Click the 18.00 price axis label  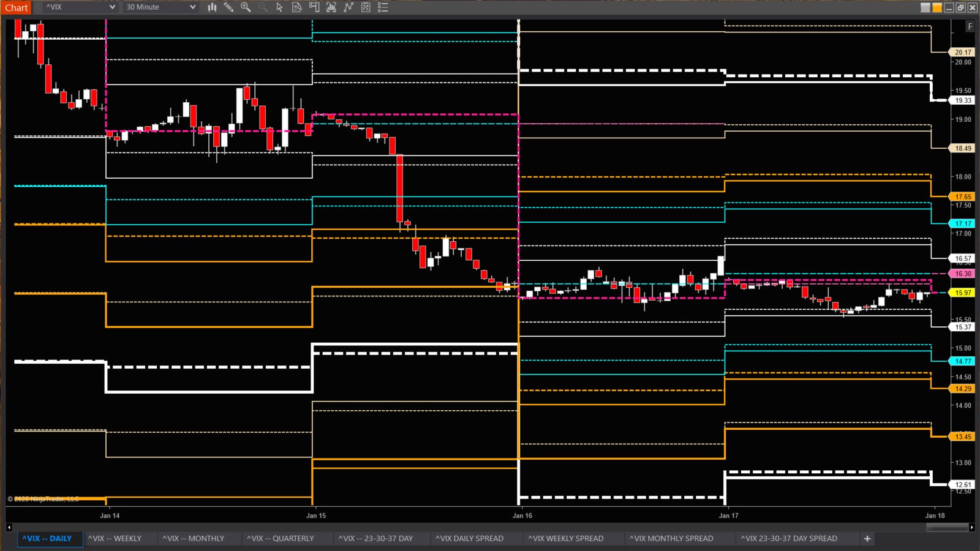click(x=963, y=177)
